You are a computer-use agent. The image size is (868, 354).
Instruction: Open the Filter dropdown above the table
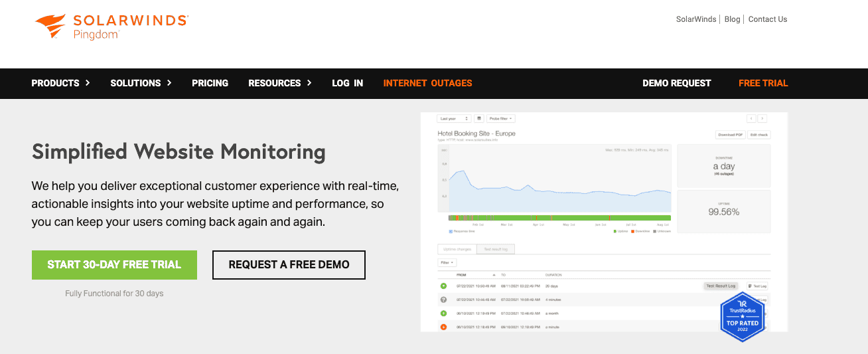tap(447, 262)
